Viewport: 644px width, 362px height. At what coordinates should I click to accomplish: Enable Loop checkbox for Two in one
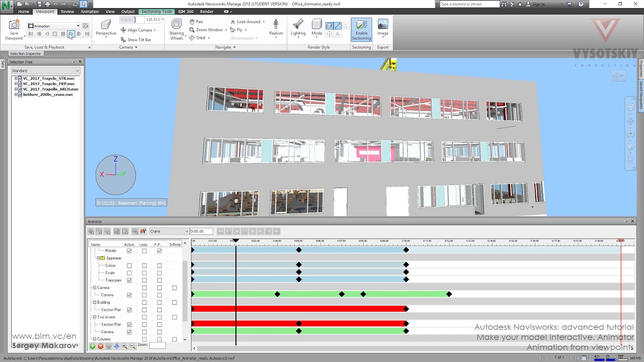click(x=144, y=317)
